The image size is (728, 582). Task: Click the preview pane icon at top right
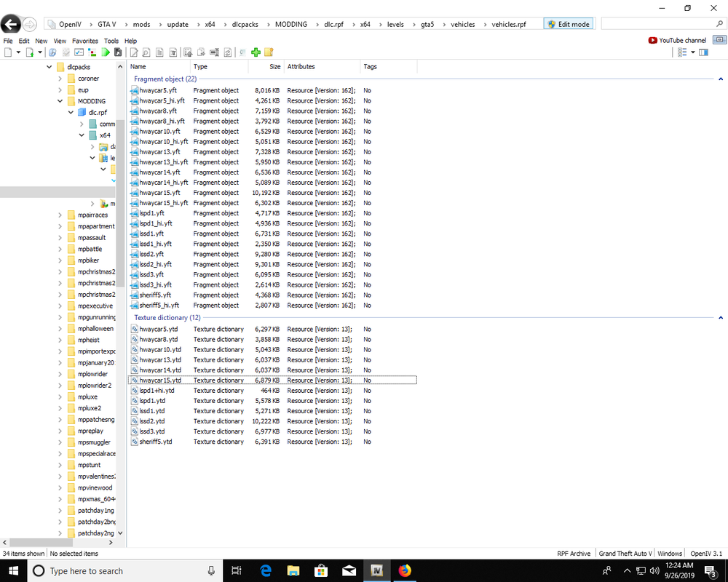pos(704,52)
